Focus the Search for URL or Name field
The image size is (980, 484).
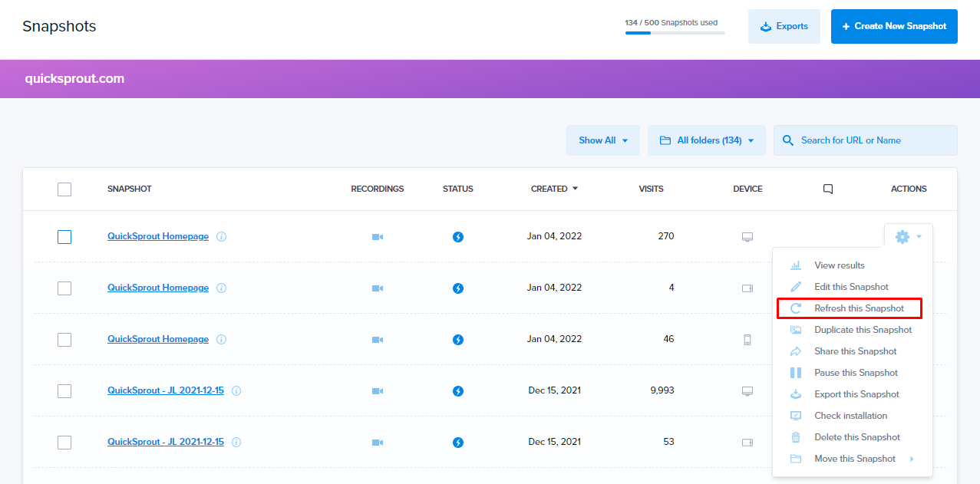[x=866, y=140]
